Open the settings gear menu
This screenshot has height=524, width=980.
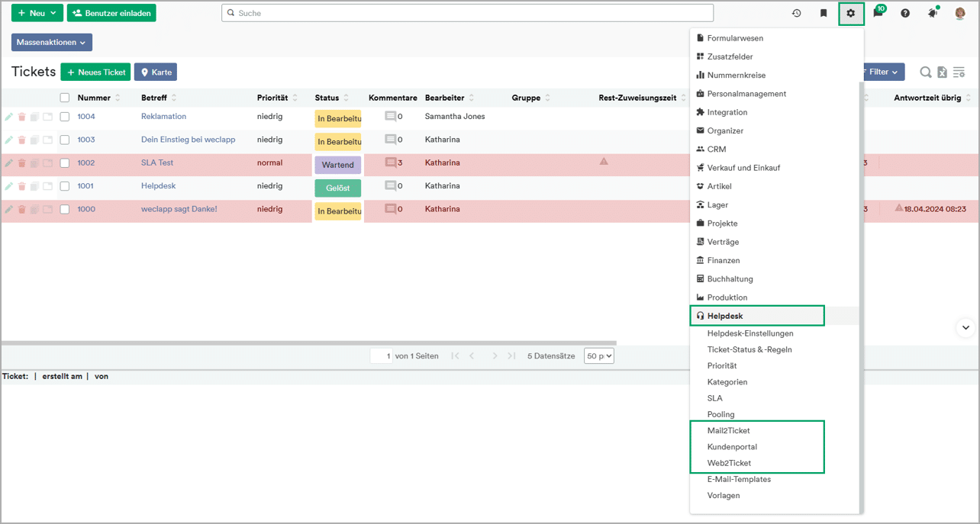tap(851, 13)
